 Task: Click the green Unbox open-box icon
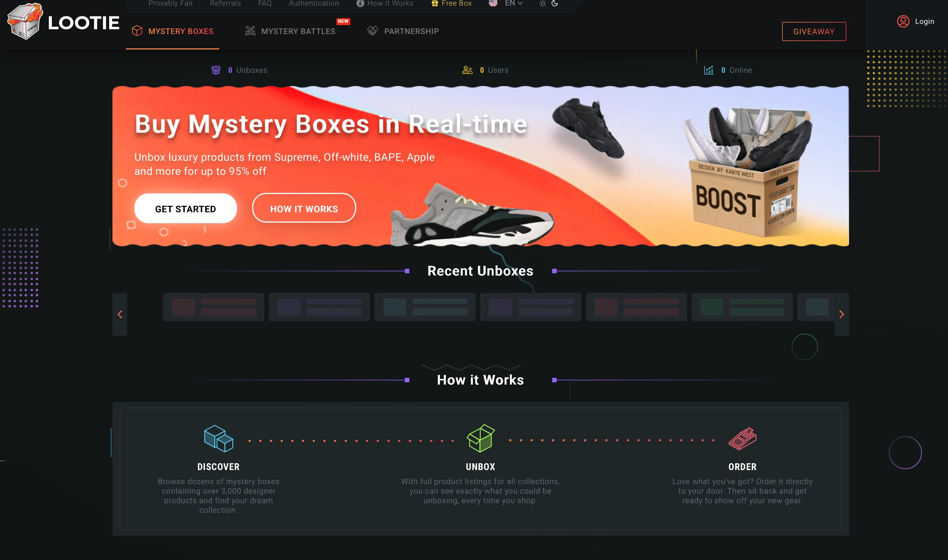pos(480,438)
